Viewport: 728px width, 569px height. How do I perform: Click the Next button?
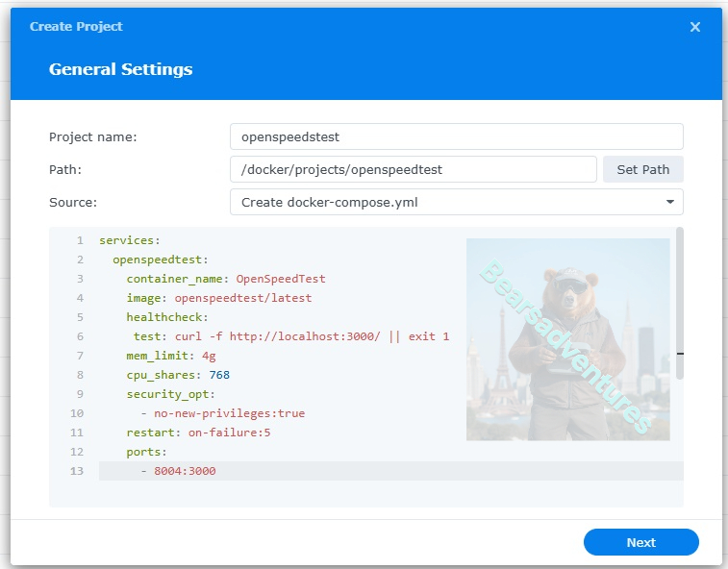coord(640,542)
